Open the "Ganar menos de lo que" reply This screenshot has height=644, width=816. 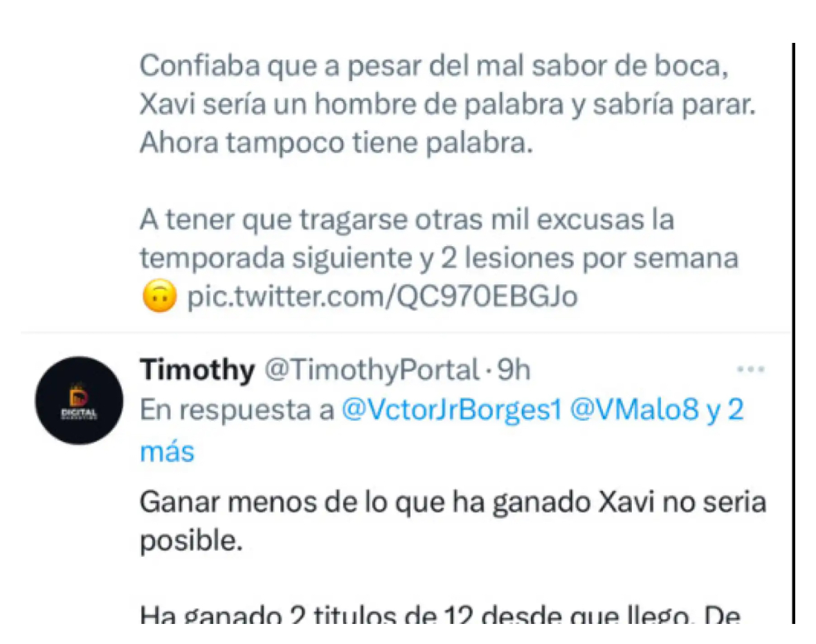tap(453, 503)
